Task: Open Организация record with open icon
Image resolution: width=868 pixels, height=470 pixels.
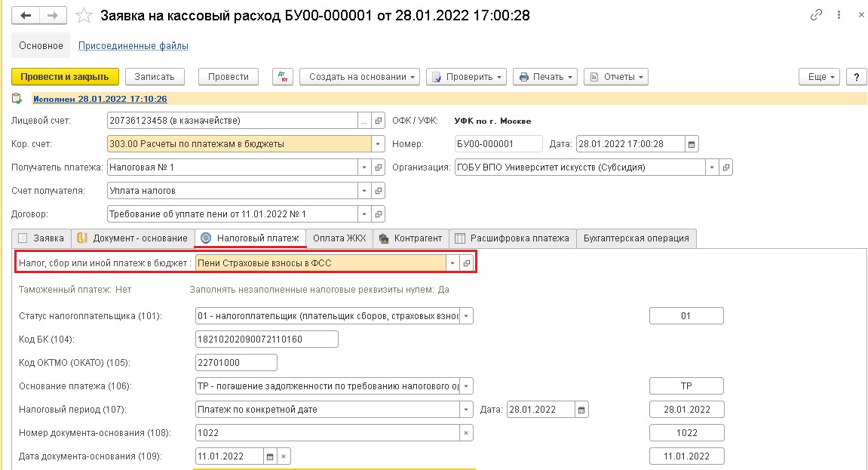Action: click(x=725, y=167)
